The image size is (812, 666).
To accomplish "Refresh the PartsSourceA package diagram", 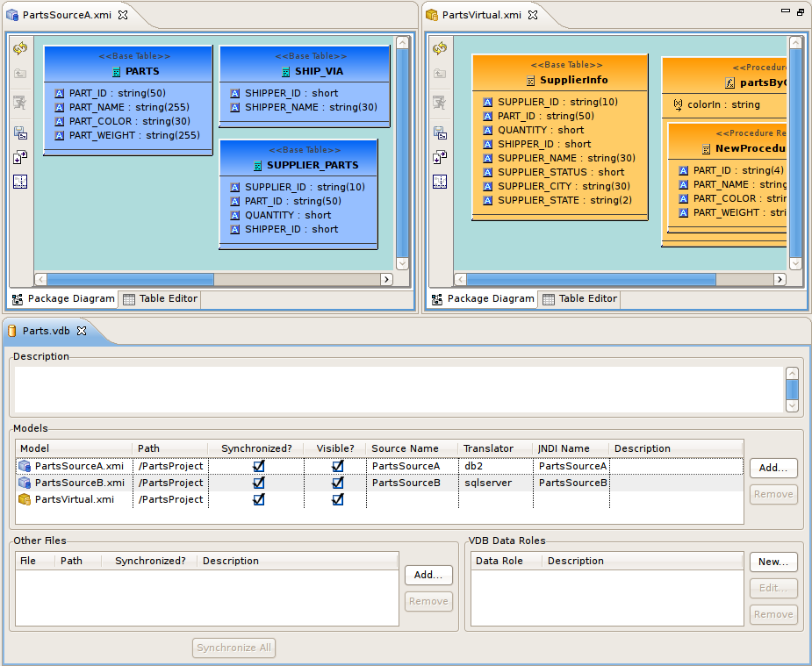I will [x=20, y=51].
